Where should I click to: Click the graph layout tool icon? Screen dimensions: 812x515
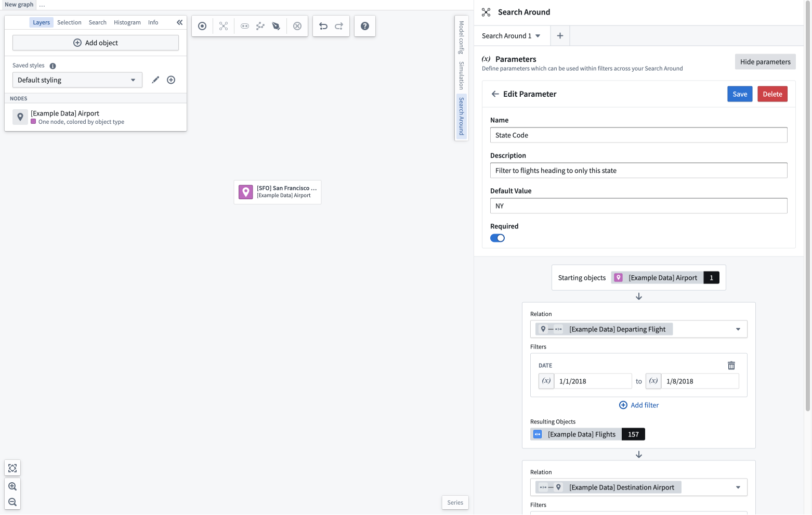(260, 26)
